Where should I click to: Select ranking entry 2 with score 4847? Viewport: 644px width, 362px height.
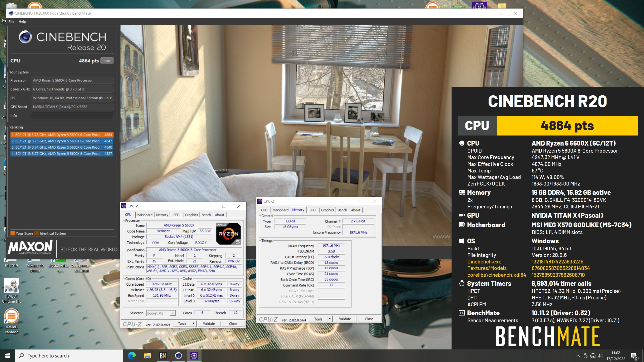point(62,141)
